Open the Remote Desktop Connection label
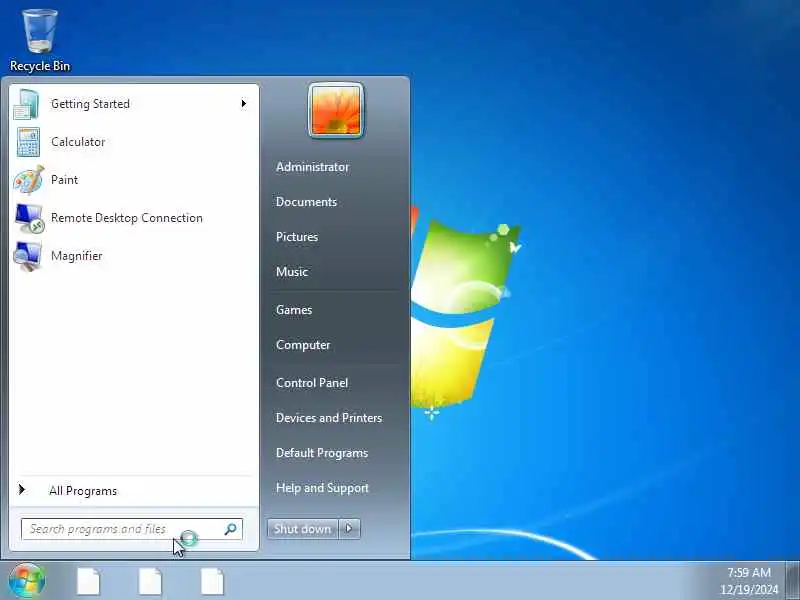This screenshot has height=600, width=800. point(127,218)
